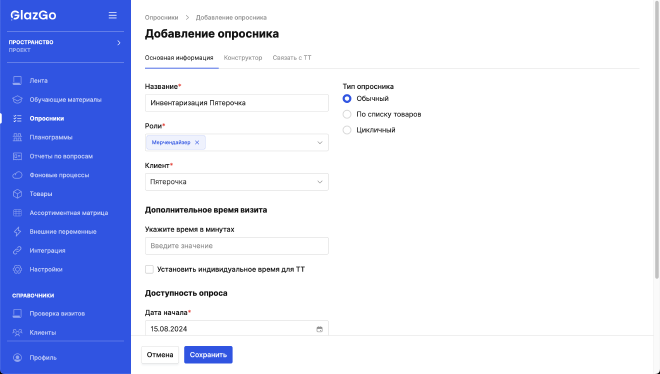Expand the Роли dropdown arrow
This screenshot has width=660, height=374.
[x=319, y=143]
